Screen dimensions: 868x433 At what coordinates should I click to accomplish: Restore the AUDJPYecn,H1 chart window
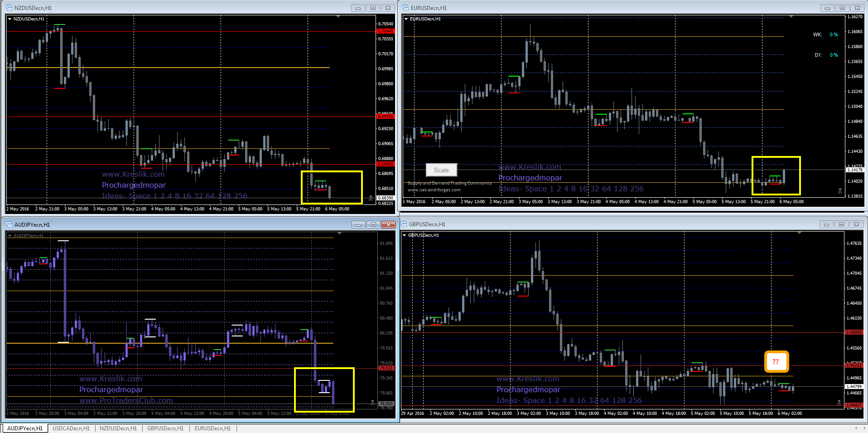373,224
